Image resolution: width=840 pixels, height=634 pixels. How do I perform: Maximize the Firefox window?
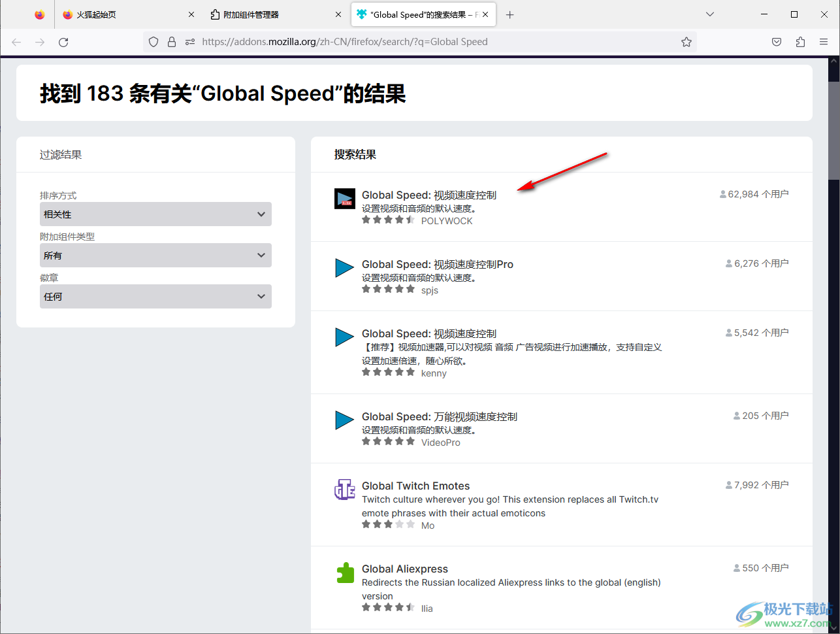coord(794,14)
